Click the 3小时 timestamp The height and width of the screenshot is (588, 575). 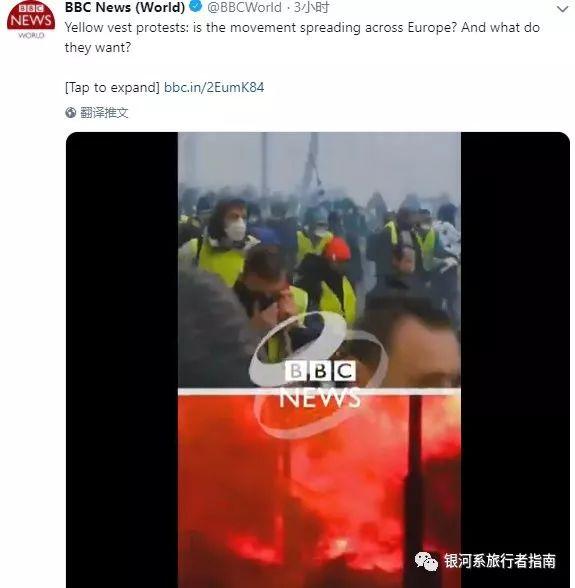(312, 7)
